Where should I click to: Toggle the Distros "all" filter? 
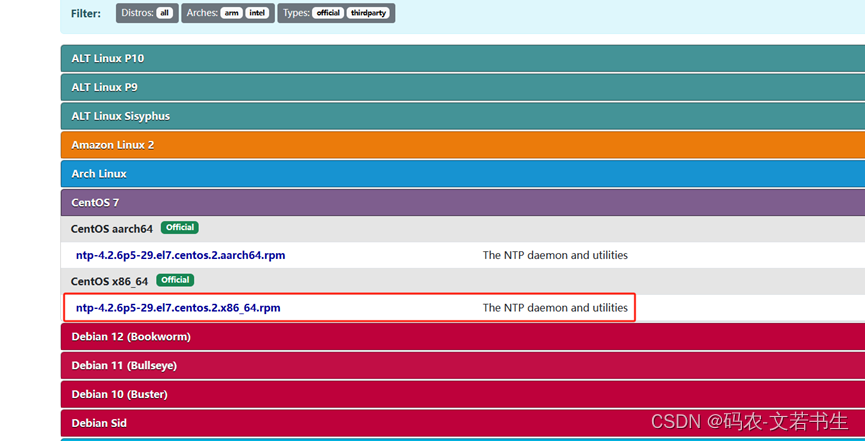pos(164,13)
